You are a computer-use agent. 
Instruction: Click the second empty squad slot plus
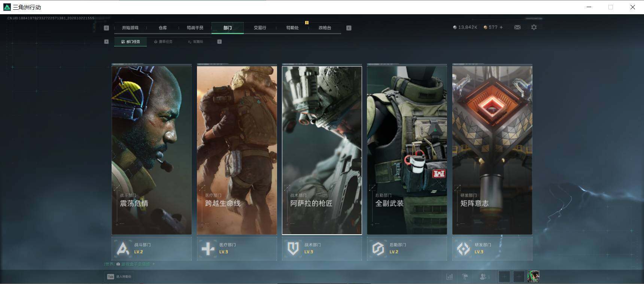pyautogui.click(x=519, y=277)
